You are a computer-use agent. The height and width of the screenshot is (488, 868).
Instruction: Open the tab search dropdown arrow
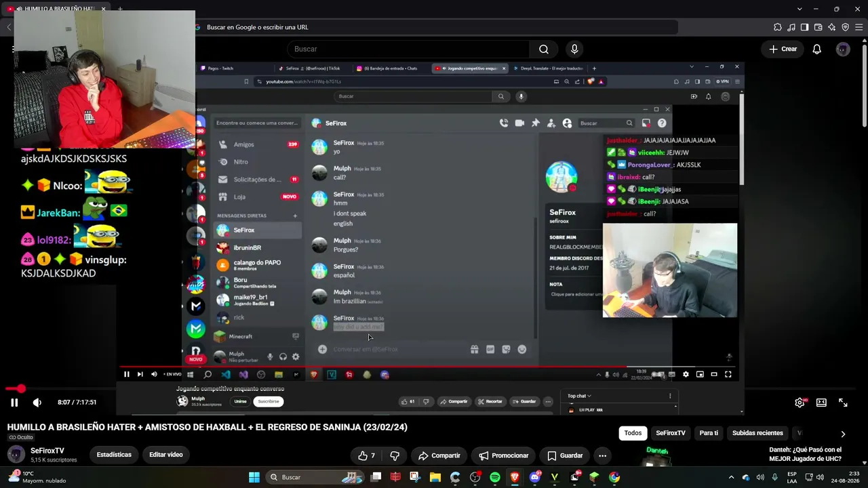click(800, 9)
